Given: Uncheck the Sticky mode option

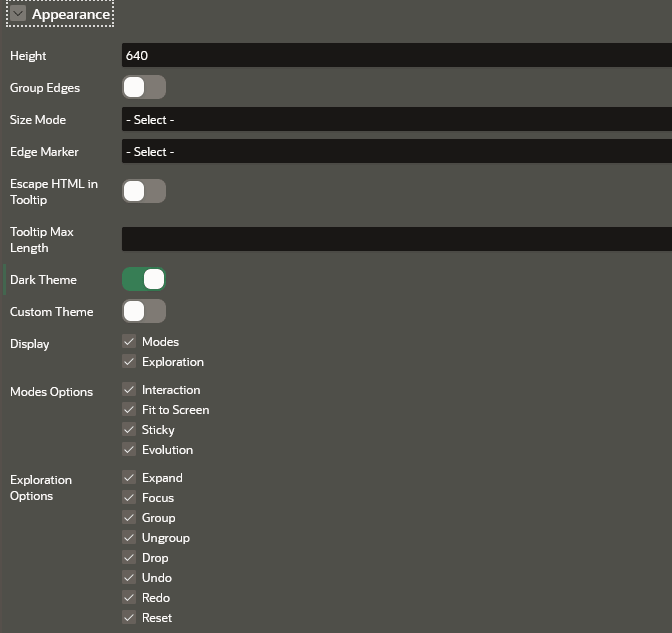Looking at the screenshot, I should pos(129,429).
